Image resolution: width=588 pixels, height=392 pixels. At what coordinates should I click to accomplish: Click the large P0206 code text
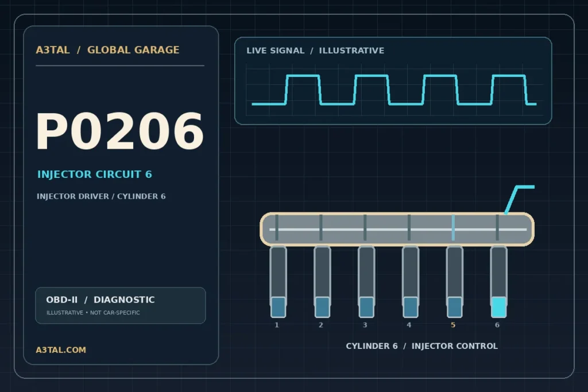coord(119,131)
